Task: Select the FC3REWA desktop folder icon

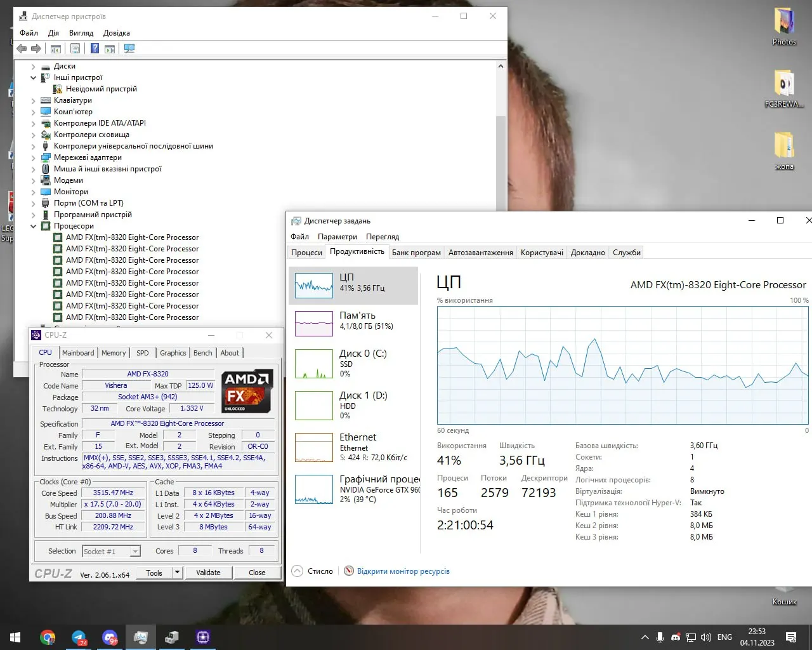Action: [784, 89]
